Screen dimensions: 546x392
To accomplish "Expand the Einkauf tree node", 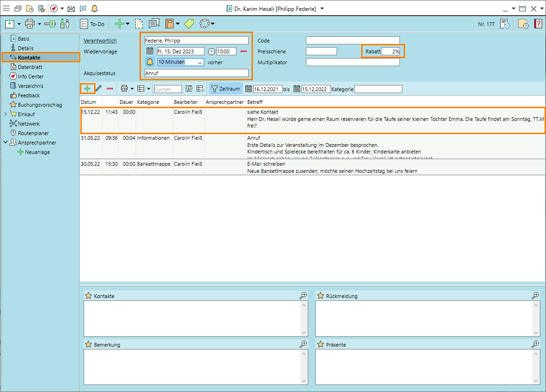I will [x=5, y=114].
